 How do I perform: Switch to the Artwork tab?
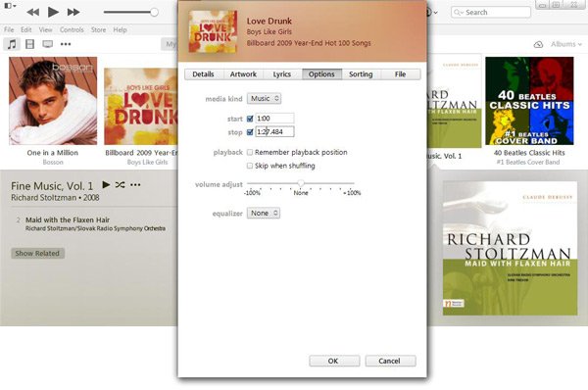tap(243, 74)
